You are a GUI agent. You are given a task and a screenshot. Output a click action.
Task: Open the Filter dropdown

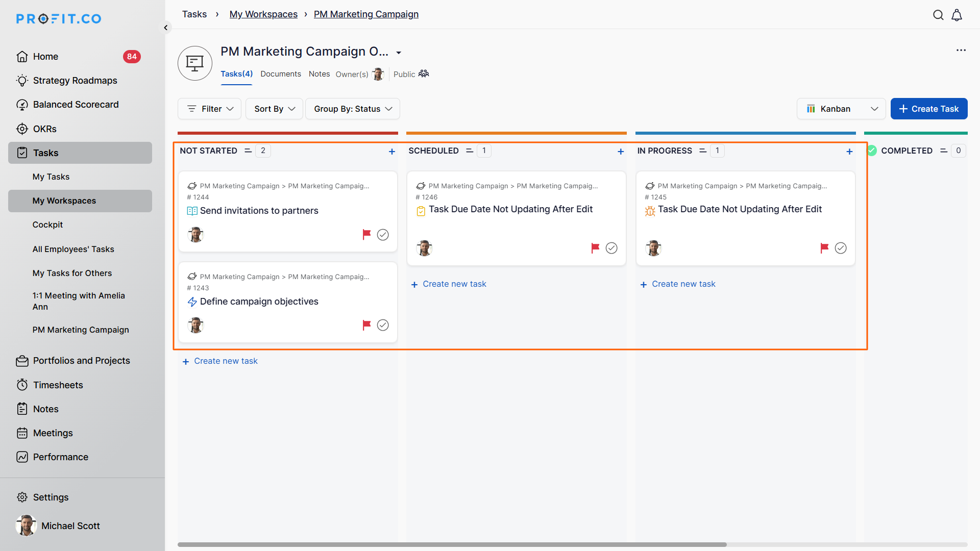[210, 109]
